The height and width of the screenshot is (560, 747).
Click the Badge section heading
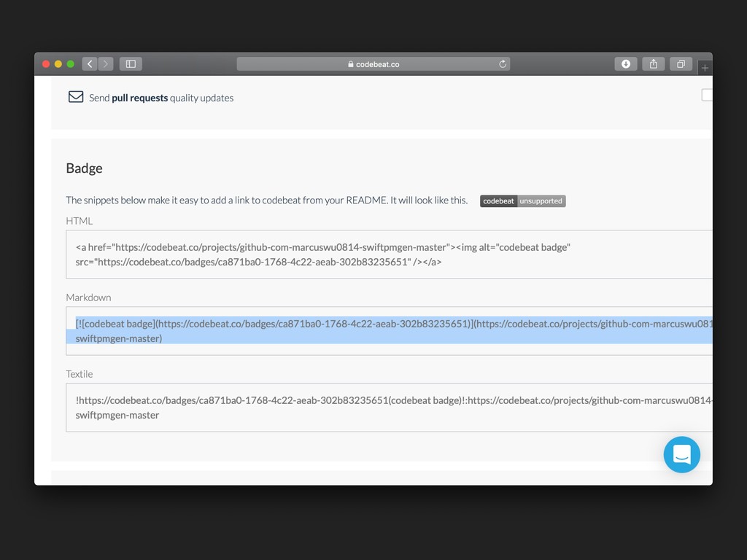pos(85,168)
